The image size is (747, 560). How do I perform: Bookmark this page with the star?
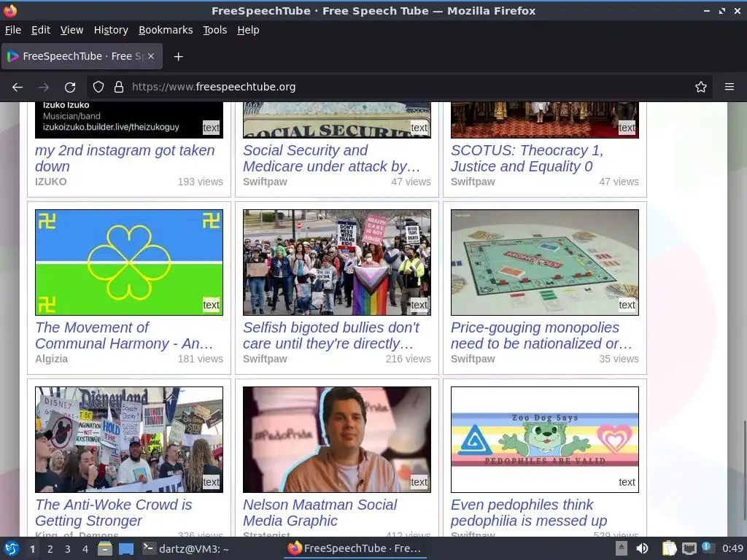(x=701, y=87)
